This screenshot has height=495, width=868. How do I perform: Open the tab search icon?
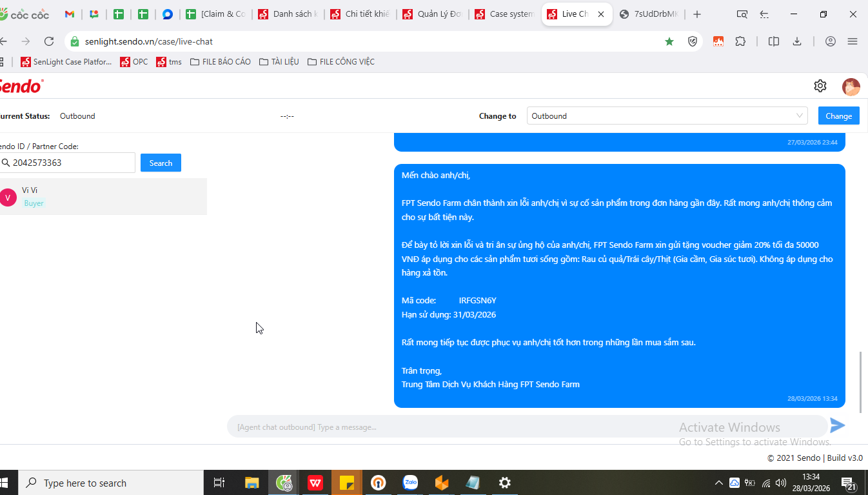pyautogui.click(x=742, y=14)
